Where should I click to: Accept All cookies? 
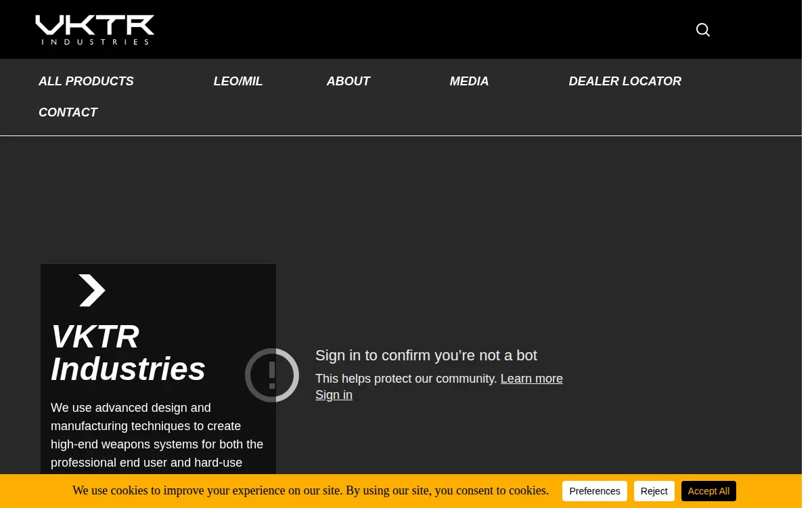coord(708,491)
